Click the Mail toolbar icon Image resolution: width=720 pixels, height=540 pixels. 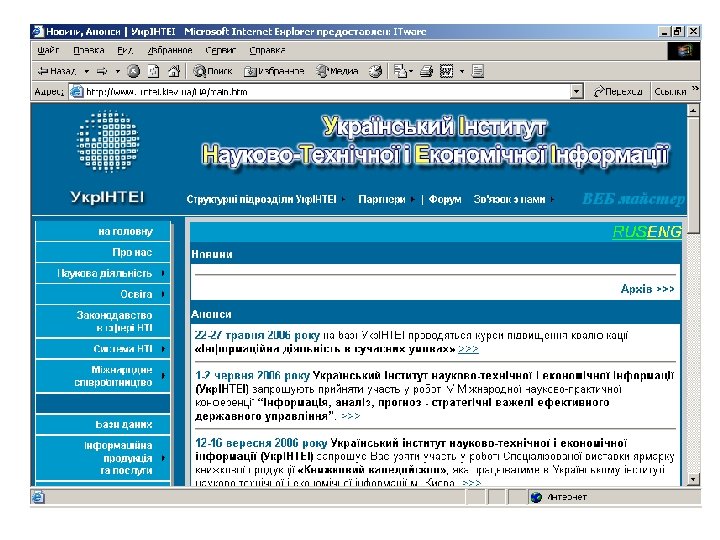[400, 71]
